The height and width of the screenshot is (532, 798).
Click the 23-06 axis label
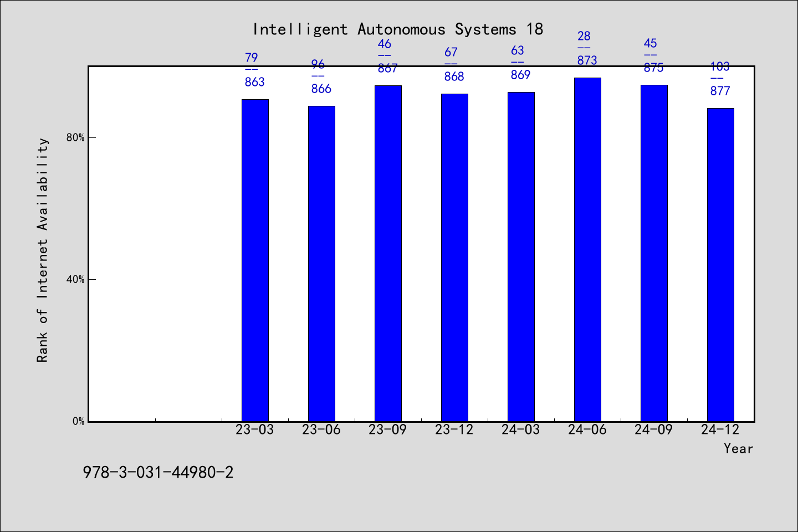[321, 429]
